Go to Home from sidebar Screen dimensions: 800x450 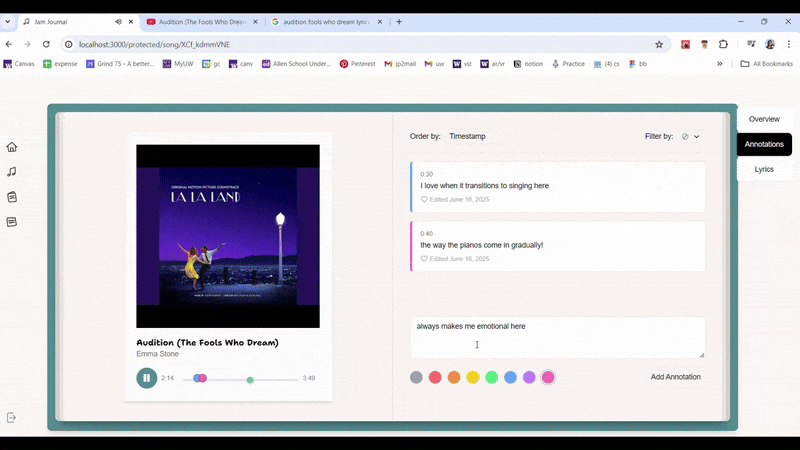[x=12, y=147]
